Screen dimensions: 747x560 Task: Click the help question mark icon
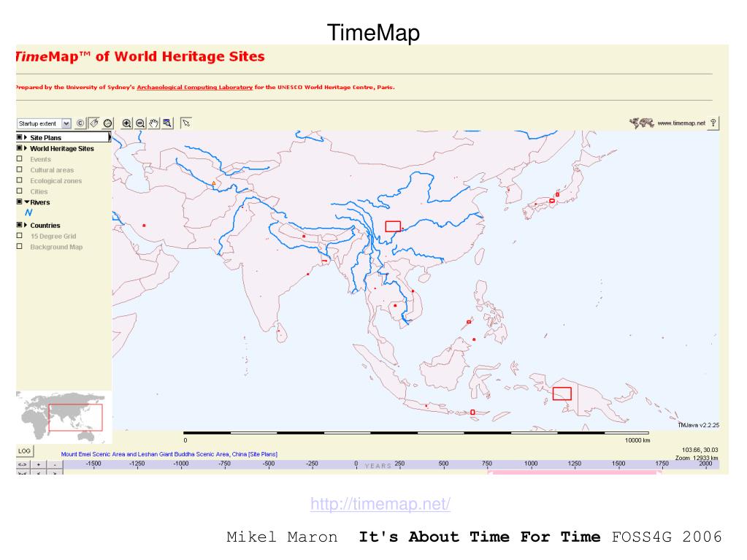pyautogui.click(x=713, y=123)
